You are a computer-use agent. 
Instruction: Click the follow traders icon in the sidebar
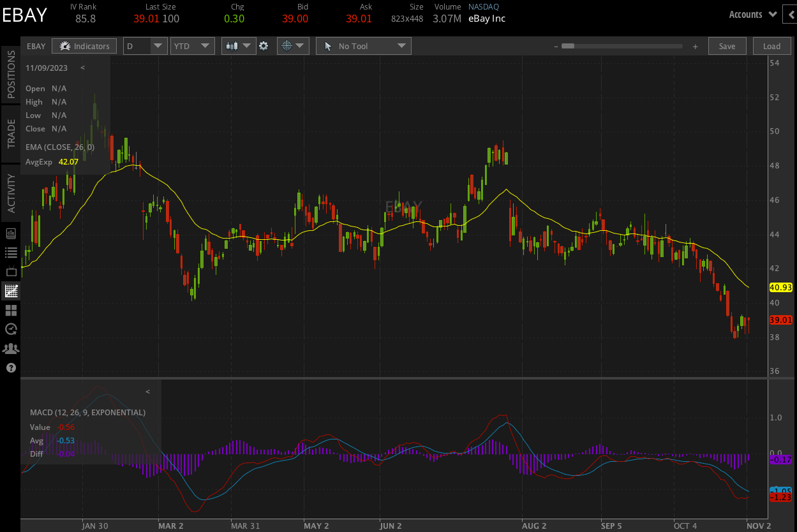[10, 348]
